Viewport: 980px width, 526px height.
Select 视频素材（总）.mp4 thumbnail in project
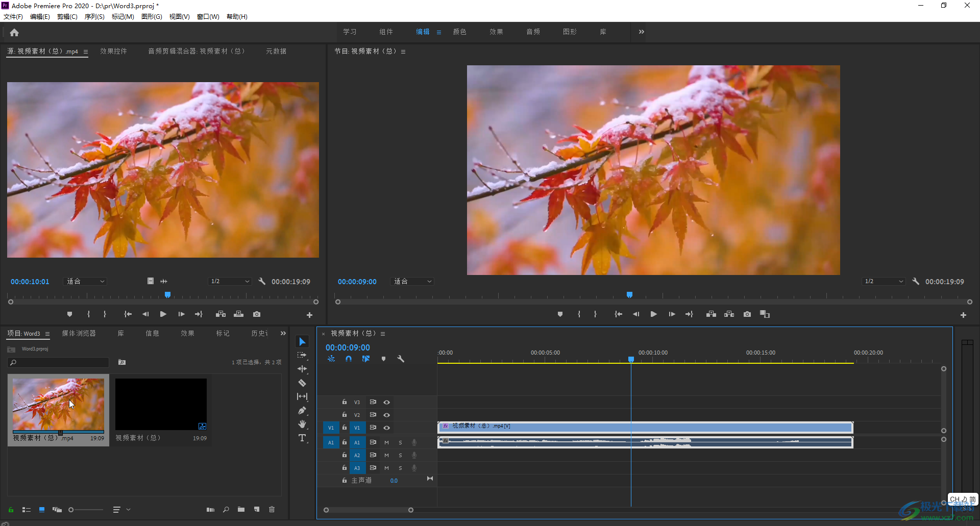pyautogui.click(x=58, y=404)
